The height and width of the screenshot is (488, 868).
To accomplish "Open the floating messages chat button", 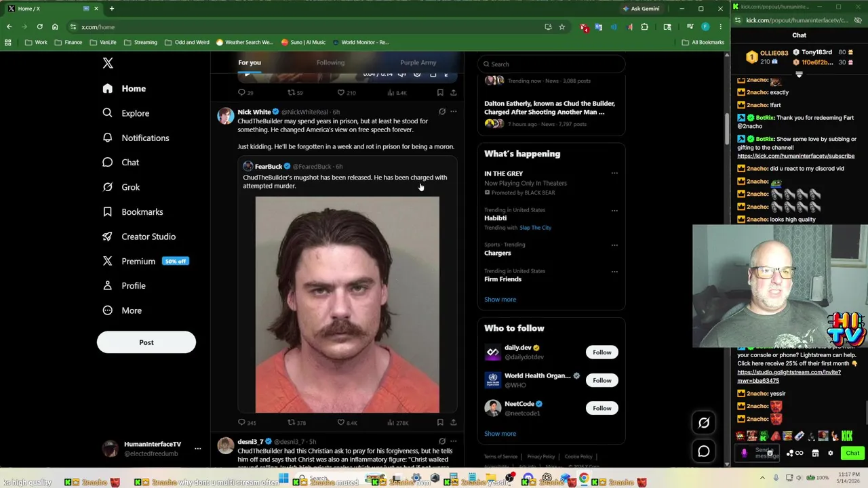I will [704, 451].
